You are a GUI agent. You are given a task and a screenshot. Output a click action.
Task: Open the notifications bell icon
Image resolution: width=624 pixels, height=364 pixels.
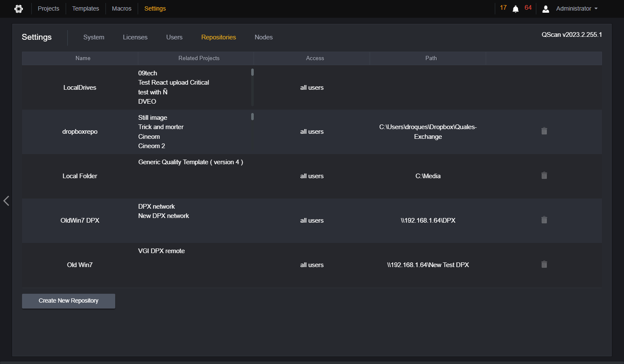point(516,9)
